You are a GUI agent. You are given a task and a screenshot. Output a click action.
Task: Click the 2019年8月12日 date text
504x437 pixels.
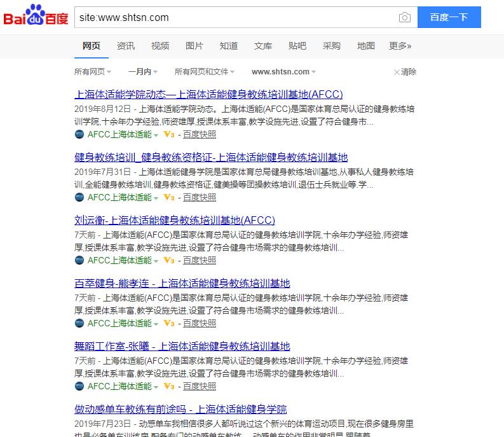pyautogui.click(x=102, y=109)
